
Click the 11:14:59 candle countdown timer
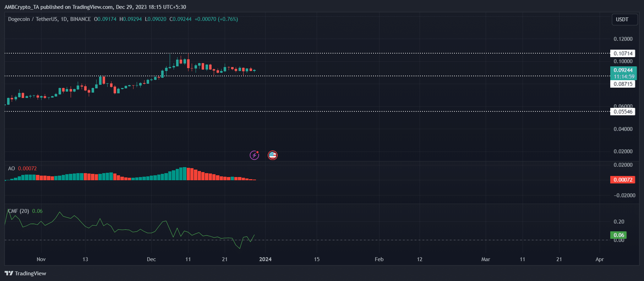(x=624, y=77)
